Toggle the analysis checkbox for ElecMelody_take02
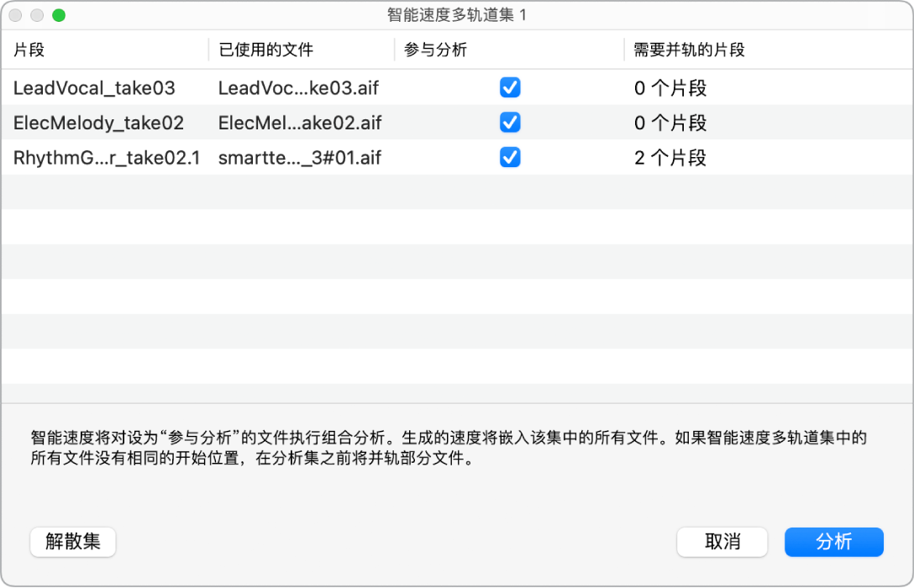The width and height of the screenshot is (914, 588). (x=509, y=123)
